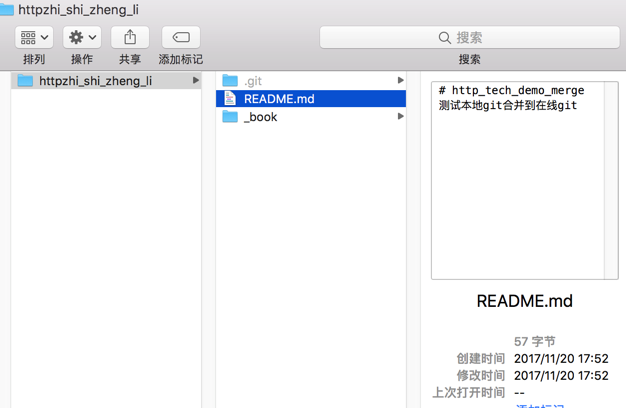Click the arrow next to _book
626x408 pixels.
pos(400,117)
